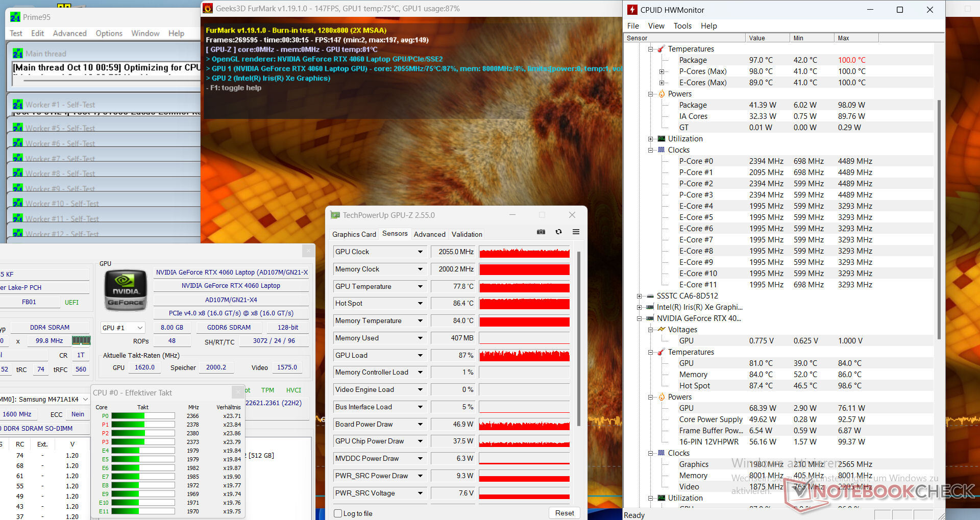Open GPU Load sensor dropdown
This screenshot has height=520, width=980.
[420, 355]
